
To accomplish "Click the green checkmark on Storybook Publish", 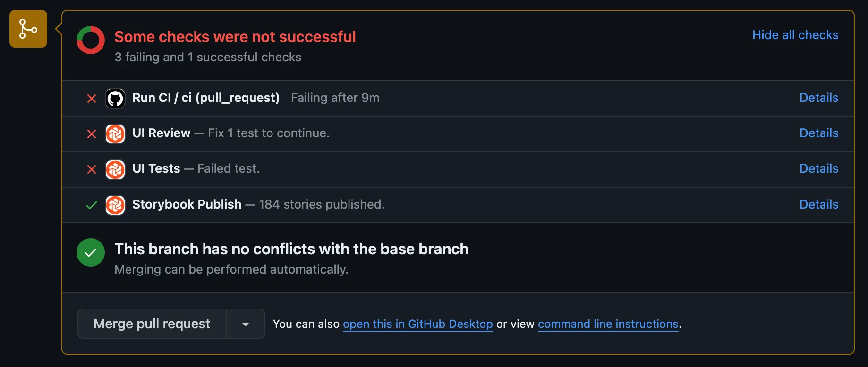I will click(91, 205).
